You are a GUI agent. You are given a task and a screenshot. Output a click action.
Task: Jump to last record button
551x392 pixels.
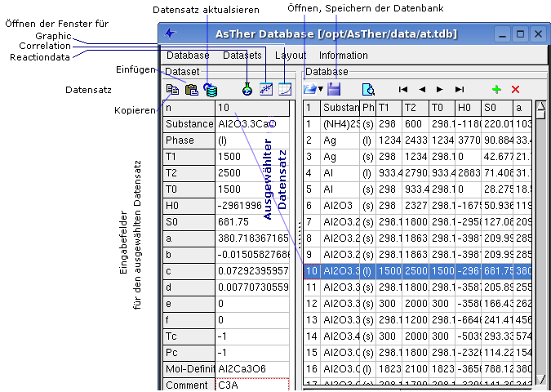[x=460, y=90]
